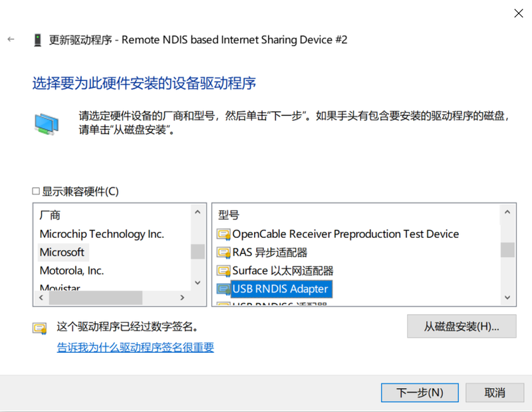This screenshot has width=532, height=412.
Task: Choose Surface 以太网适配器 model
Action: pyautogui.click(x=283, y=271)
